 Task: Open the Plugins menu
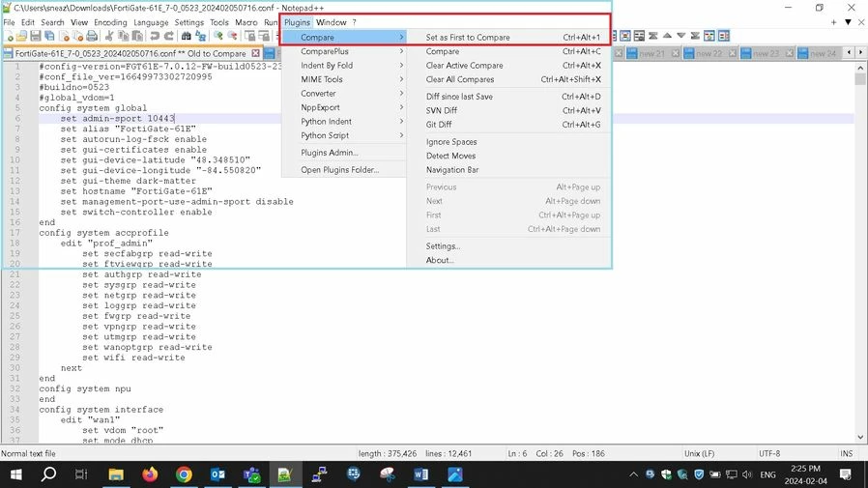click(x=297, y=22)
